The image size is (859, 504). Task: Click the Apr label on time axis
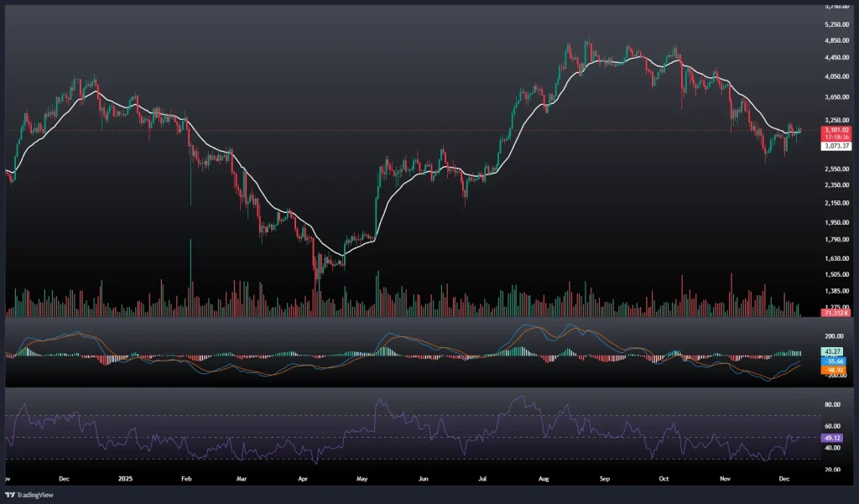click(302, 478)
